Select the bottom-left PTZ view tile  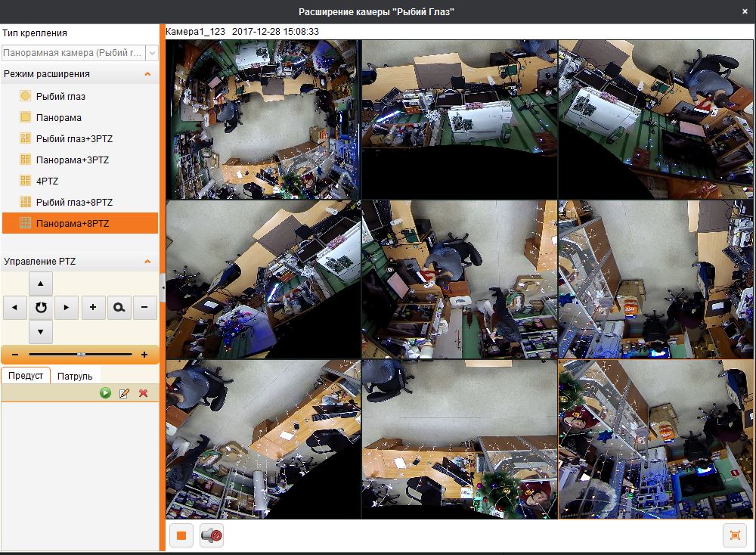pyautogui.click(x=263, y=439)
